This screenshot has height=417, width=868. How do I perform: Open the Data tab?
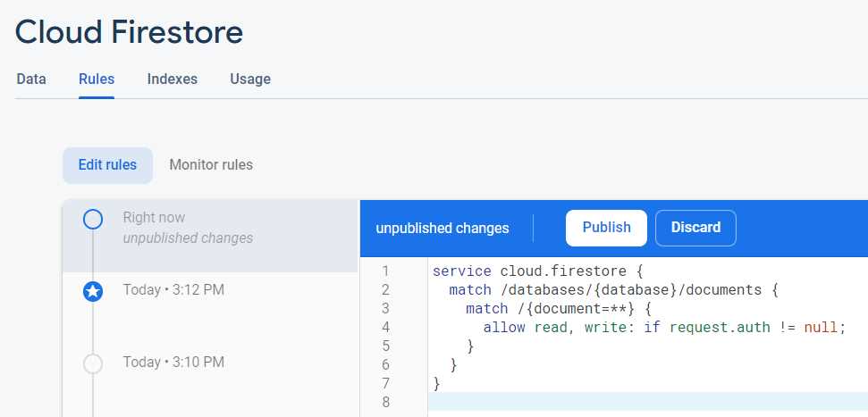pos(31,79)
